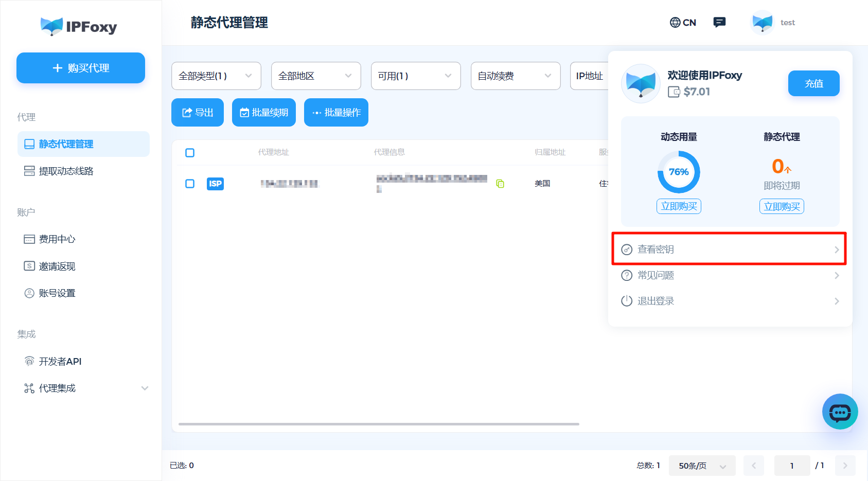This screenshot has height=481, width=868.
Task: Switch to 提取动态线路 in sidebar
Action: (x=65, y=171)
